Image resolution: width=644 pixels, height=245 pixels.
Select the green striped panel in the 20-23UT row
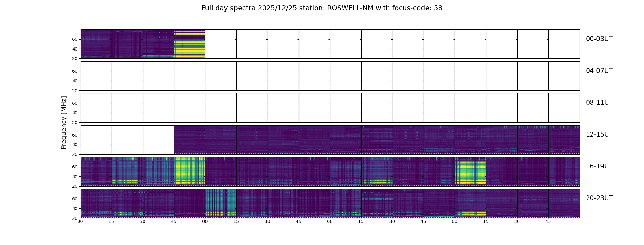pos(221,204)
